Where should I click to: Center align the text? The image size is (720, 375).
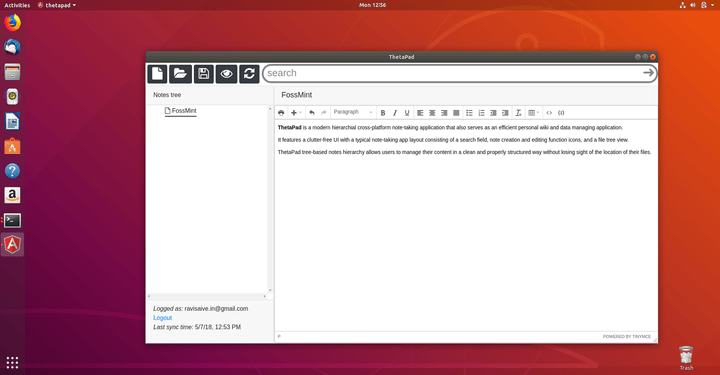[432, 112]
